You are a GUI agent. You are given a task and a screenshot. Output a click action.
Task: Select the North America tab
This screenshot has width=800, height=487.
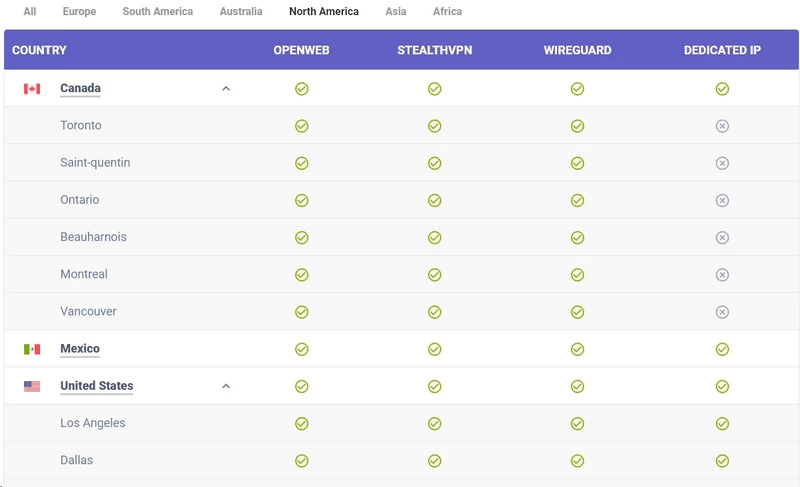[x=324, y=11]
